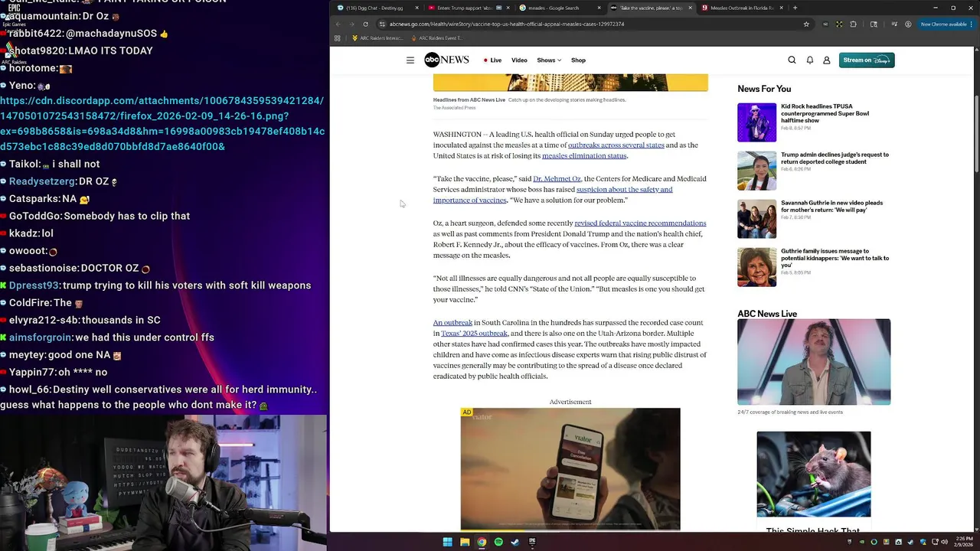980x551 pixels.
Task: Open a new Chrome tab
Action: pos(795,8)
